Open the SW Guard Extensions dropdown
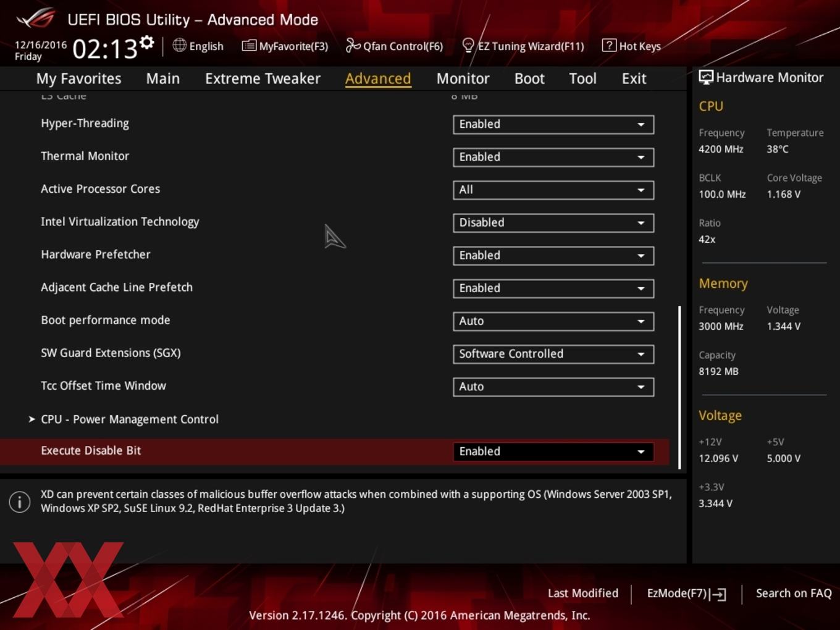Viewport: 840px width, 630px height. [x=553, y=353]
